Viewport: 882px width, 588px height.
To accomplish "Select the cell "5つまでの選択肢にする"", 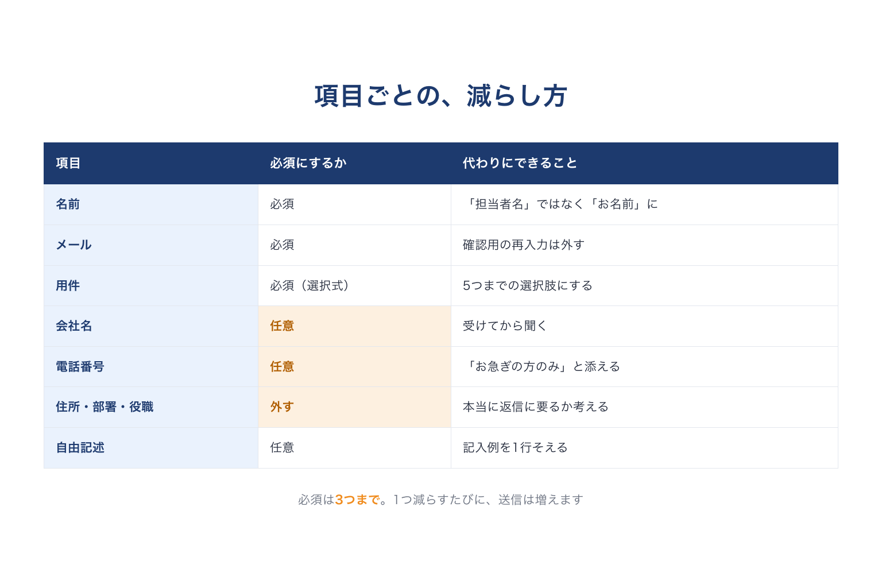I will click(x=644, y=286).
